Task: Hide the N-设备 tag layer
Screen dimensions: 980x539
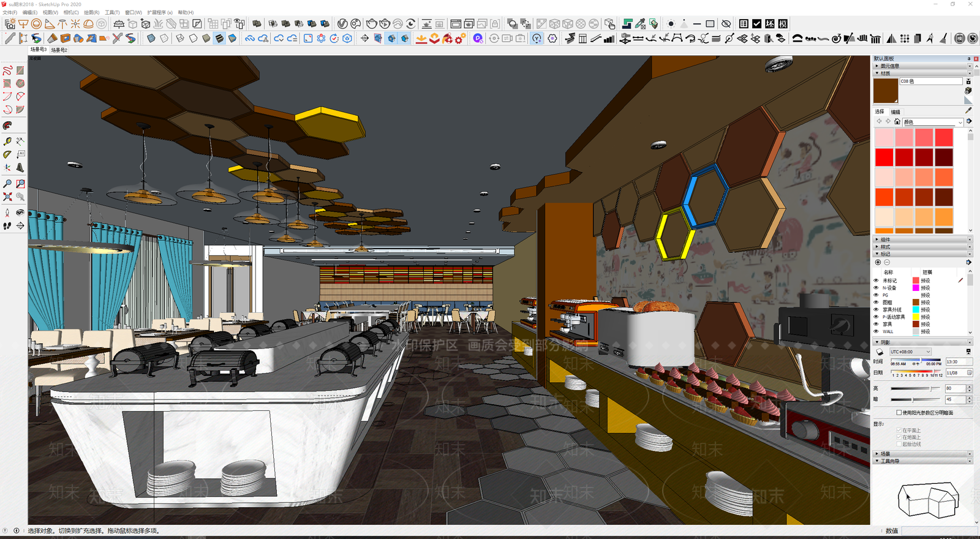Action: [x=876, y=288]
